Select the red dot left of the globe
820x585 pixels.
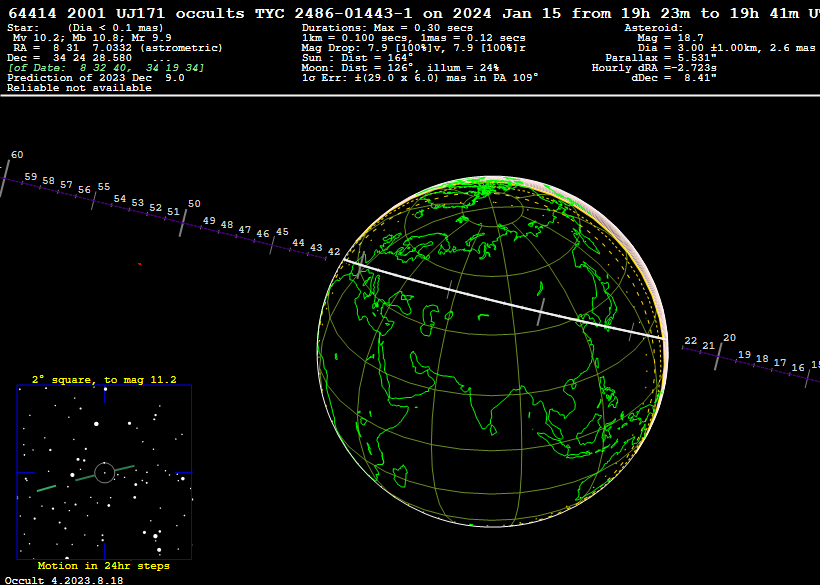pos(140,264)
